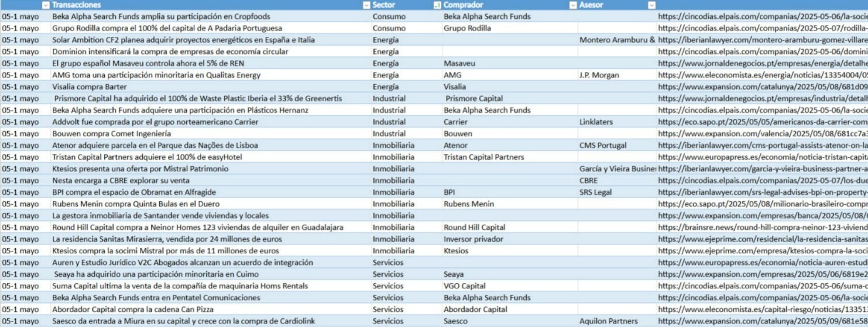
Task: Select the Comprador header cell
Action: coord(510,5)
